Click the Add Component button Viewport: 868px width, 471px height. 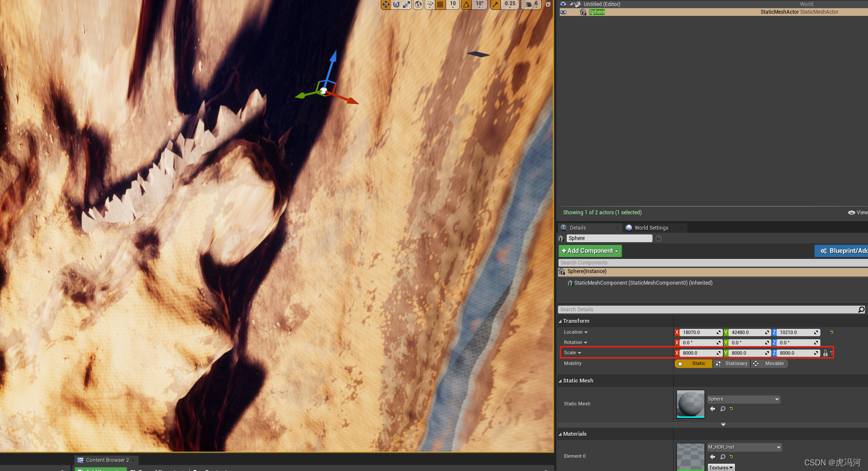coord(590,251)
